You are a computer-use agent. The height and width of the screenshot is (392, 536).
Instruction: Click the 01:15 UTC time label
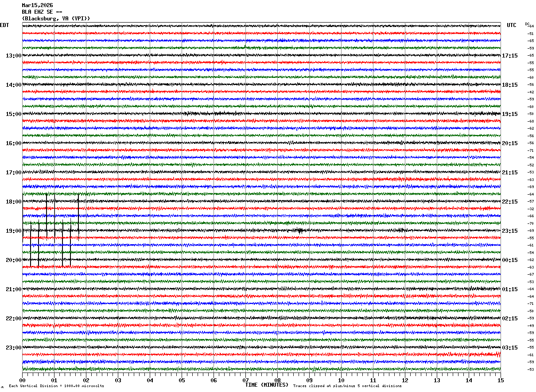pyautogui.click(x=510, y=289)
